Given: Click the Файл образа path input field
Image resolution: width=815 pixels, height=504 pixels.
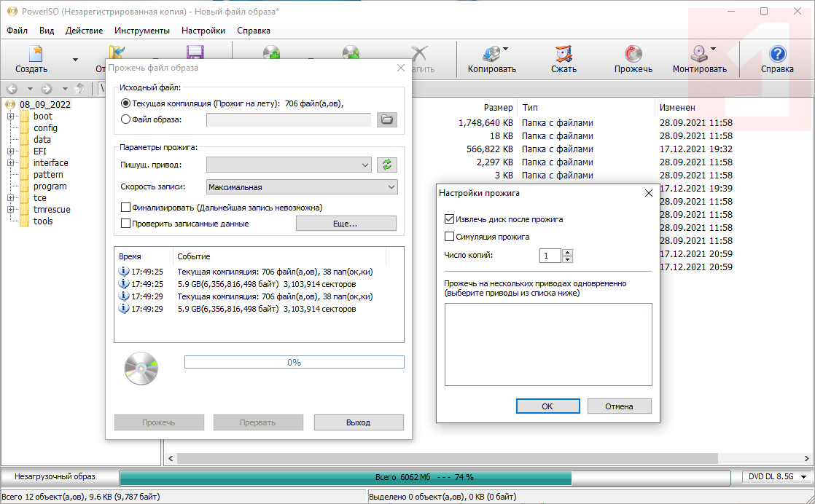Looking at the screenshot, I should click(289, 120).
